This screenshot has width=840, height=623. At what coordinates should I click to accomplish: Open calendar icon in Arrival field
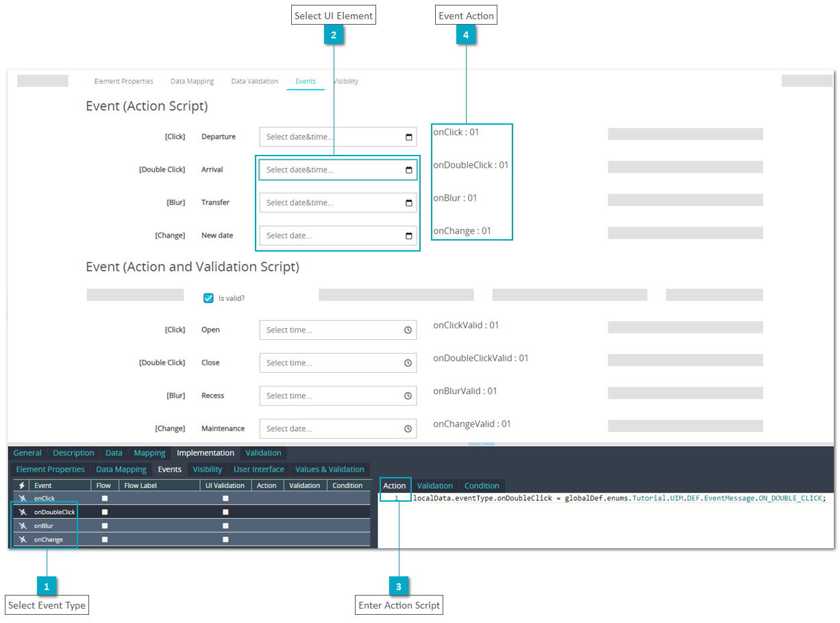coord(409,170)
